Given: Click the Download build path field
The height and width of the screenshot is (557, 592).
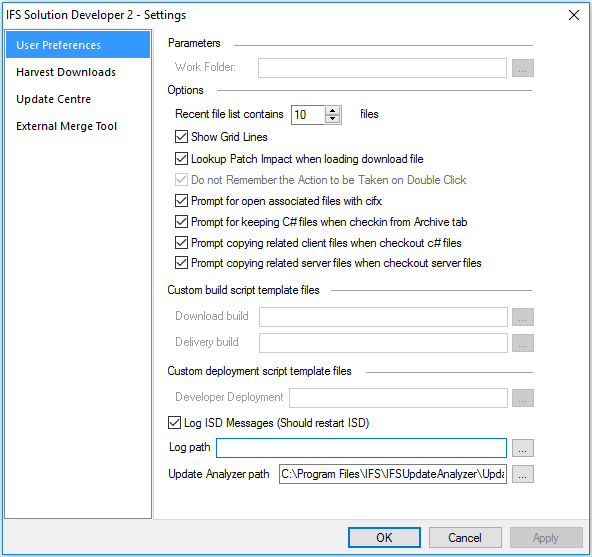Looking at the screenshot, I should (383, 317).
